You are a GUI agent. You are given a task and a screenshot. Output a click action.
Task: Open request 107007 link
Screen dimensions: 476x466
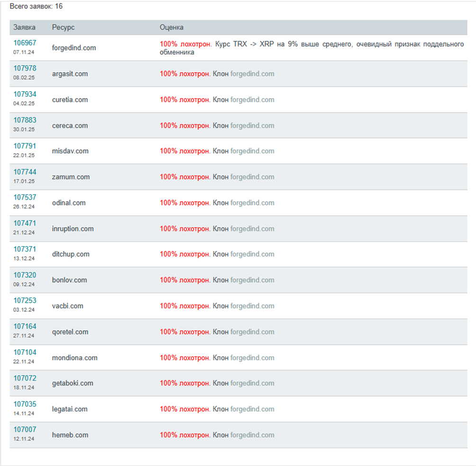pyautogui.click(x=25, y=429)
